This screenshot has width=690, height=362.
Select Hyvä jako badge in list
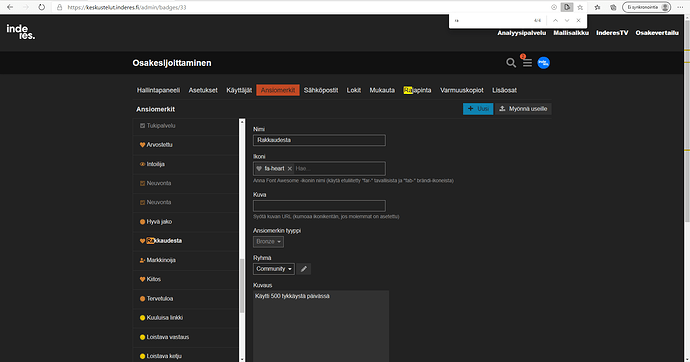click(x=186, y=222)
